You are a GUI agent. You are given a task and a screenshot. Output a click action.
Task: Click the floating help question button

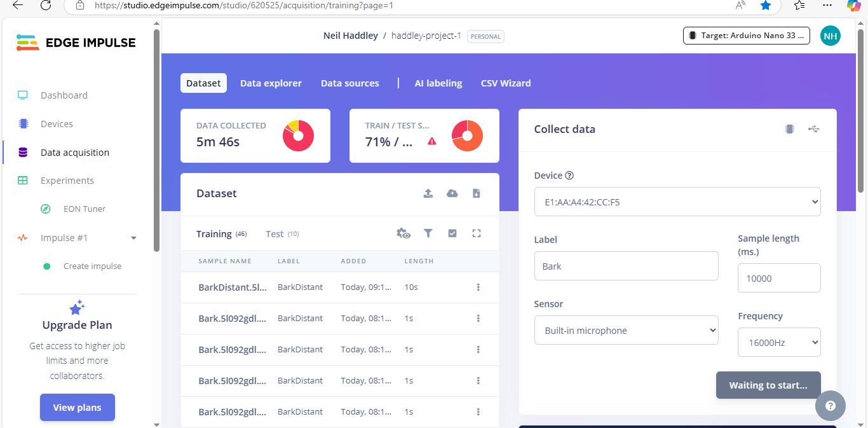(x=831, y=406)
